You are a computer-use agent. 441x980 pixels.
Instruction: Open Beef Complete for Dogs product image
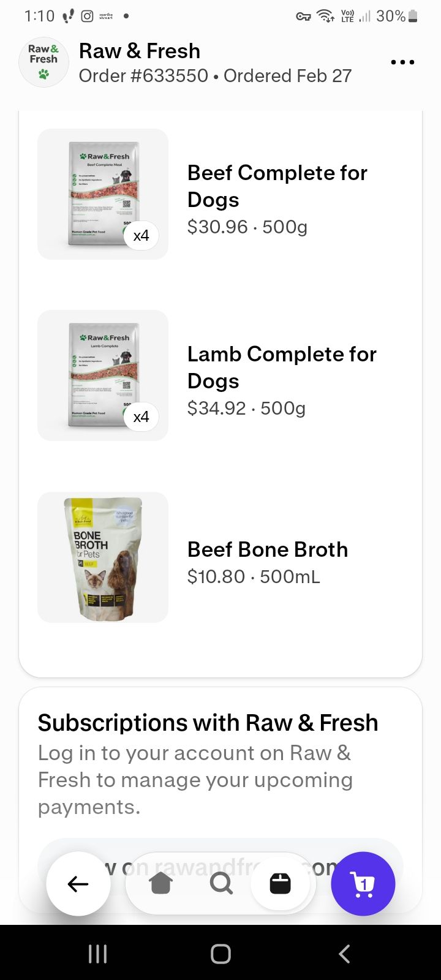[x=103, y=194]
